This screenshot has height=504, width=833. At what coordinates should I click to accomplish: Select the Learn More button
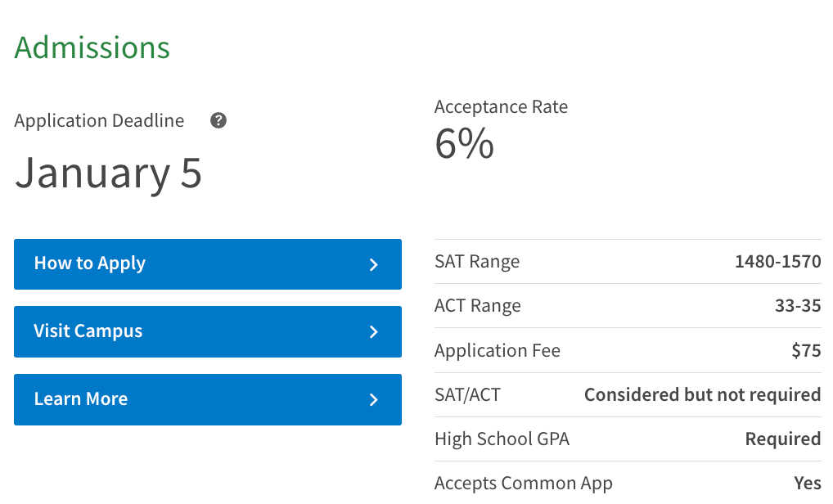tap(208, 399)
